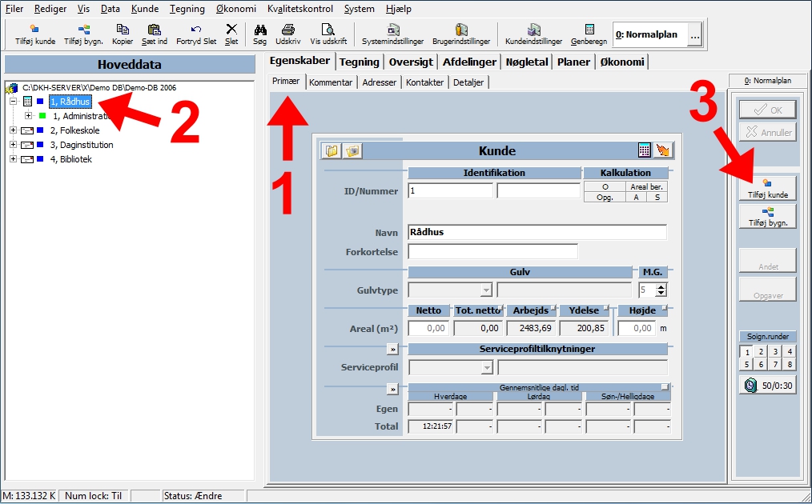
Task: Select Soign.runder number 2
Action: pyautogui.click(x=761, y=352)
